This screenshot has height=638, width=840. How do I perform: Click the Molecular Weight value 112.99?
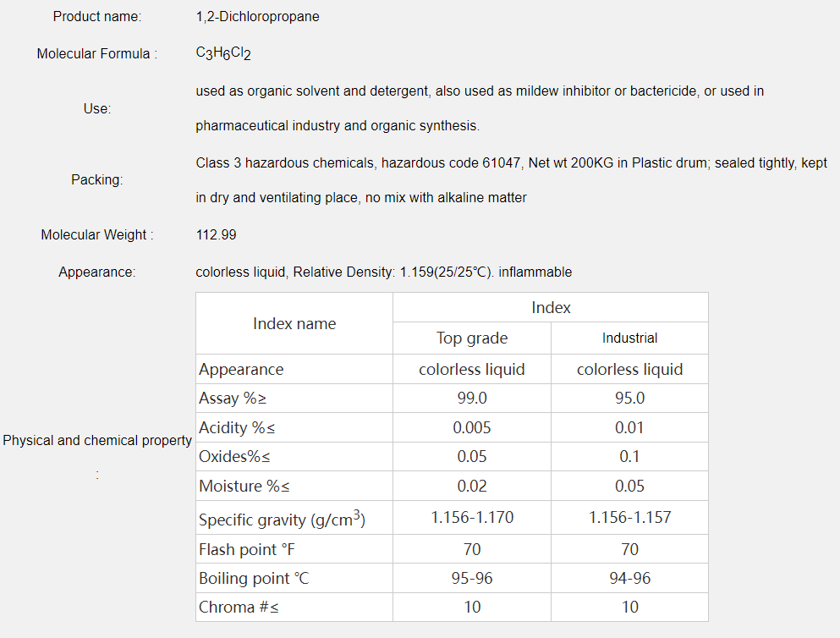pyautogui.click(x=216, y=234)
